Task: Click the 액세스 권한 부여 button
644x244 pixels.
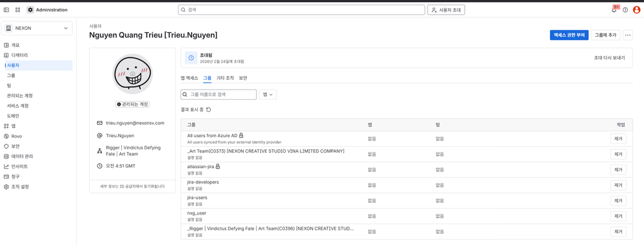Action: pyautogui.click(x=569, y=35)
